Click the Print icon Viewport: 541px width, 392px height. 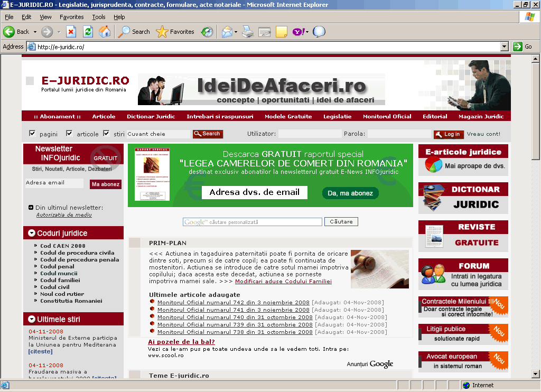click(248, 32)
